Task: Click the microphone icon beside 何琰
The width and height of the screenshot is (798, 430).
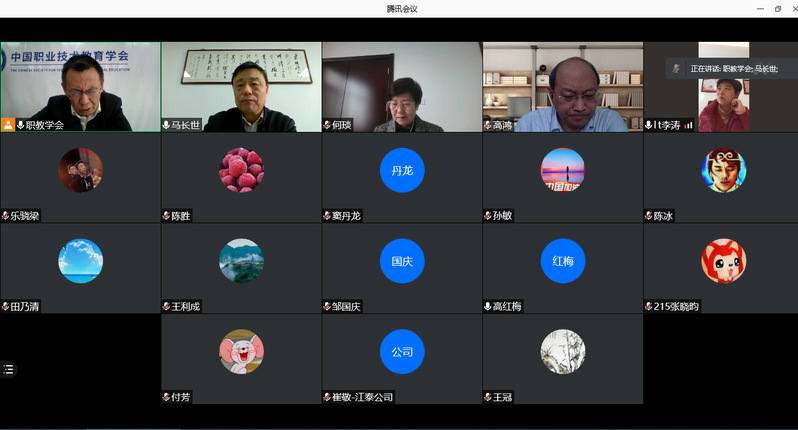Action: point(327,125)
